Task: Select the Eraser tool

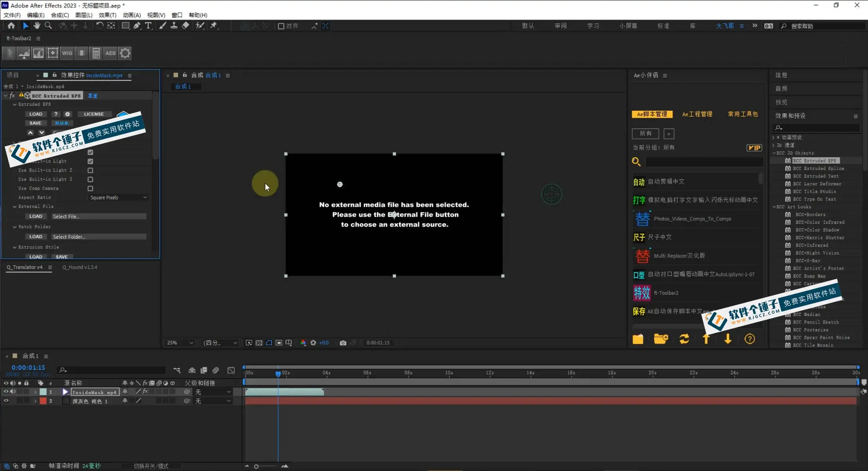Action: click(185, 26)
